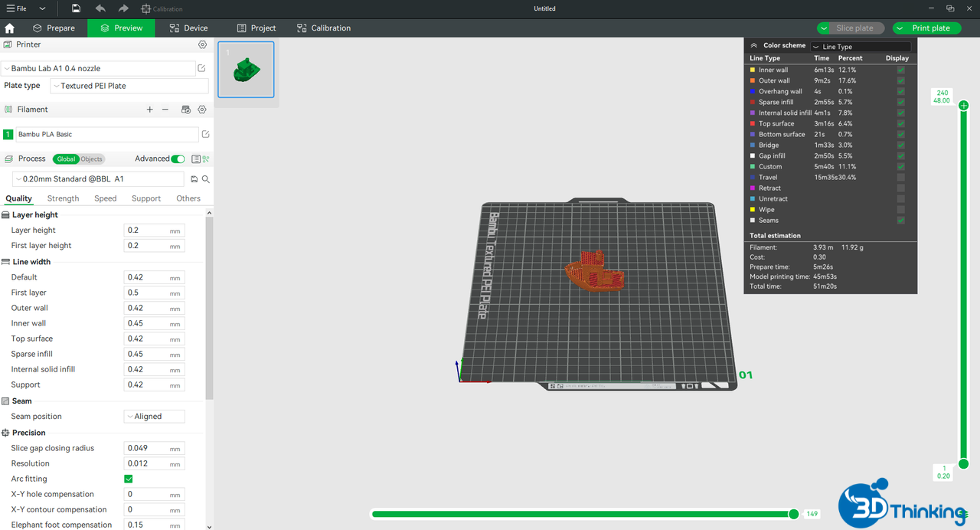Click the hamburger File menu icon

[x=10, y=8]
